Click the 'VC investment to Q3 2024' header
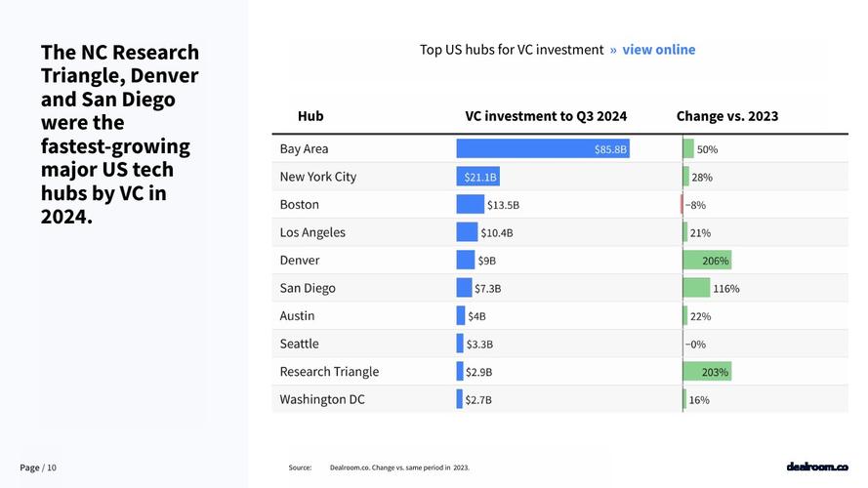The height and width of the screenshot is (488, 868). 546,116
